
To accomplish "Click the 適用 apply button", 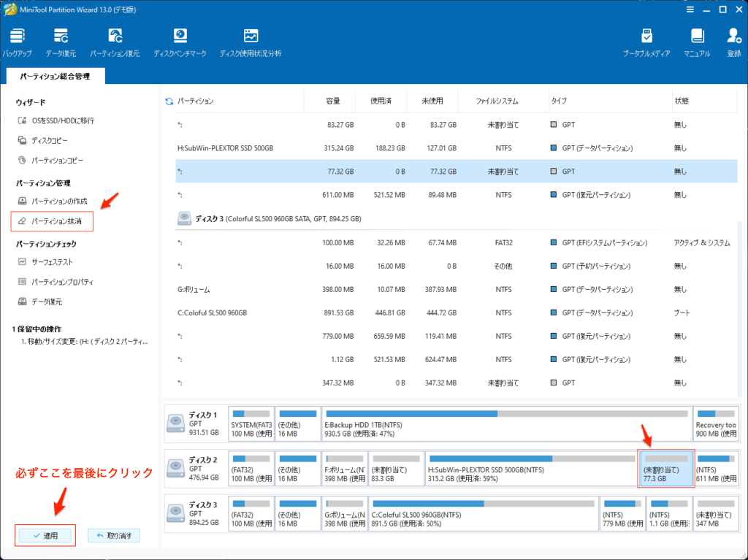I will 45,536.
